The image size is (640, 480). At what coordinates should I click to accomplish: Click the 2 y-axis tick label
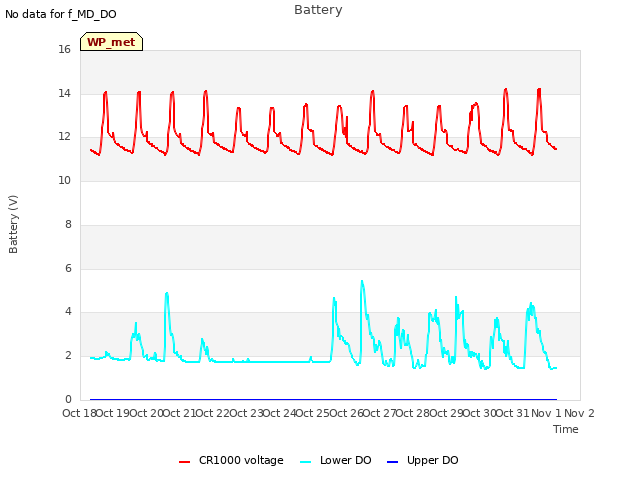[x=68, y=356]
